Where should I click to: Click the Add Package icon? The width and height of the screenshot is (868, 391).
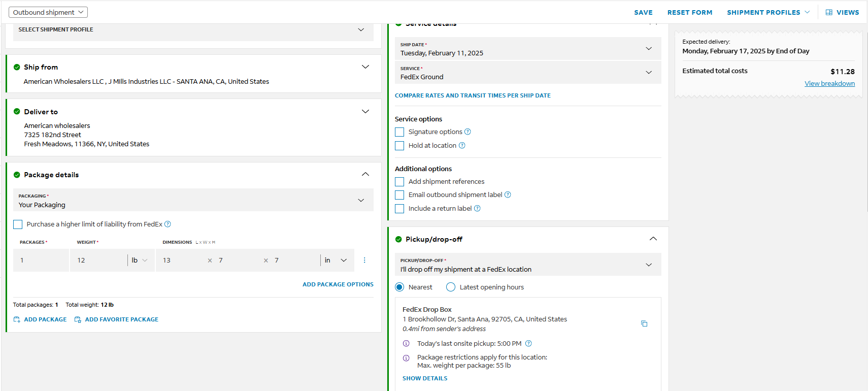(x=17, y=319)
